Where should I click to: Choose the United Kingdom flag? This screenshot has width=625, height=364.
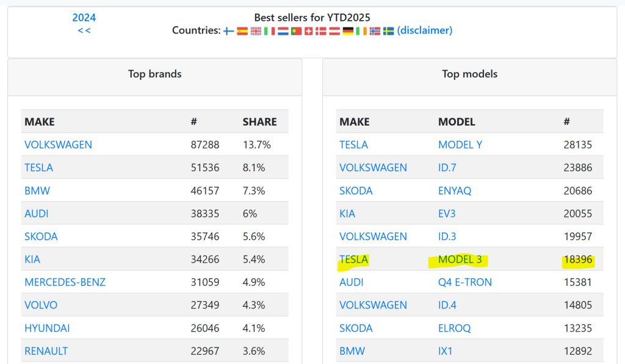tap(256, 30)
